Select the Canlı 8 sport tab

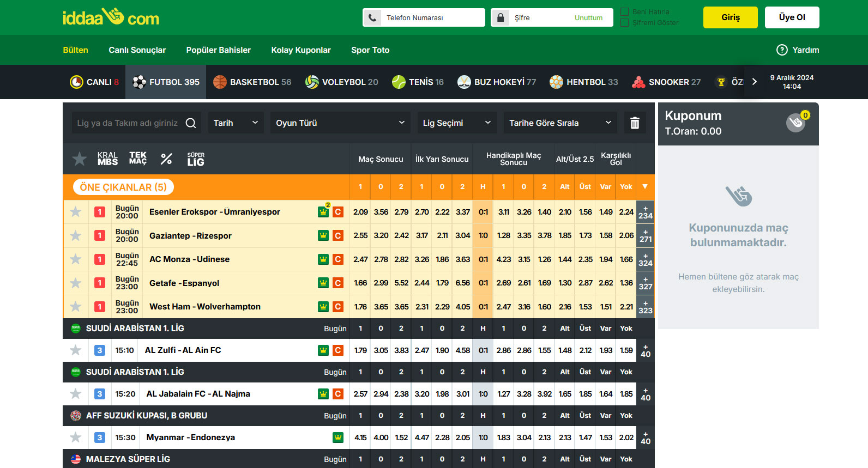[94, 82]
